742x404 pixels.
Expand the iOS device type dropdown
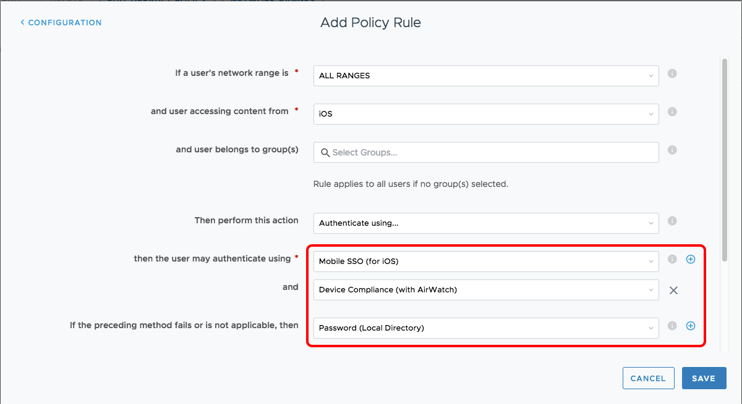(486, 114)
